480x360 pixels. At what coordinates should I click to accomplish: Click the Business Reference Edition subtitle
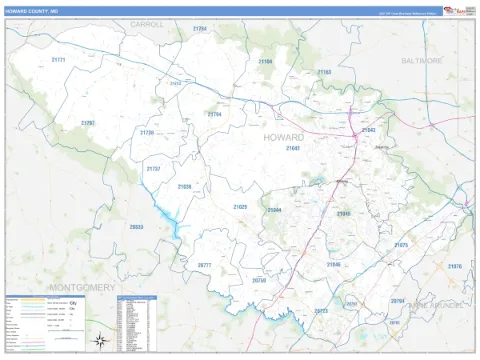[407, 14]
